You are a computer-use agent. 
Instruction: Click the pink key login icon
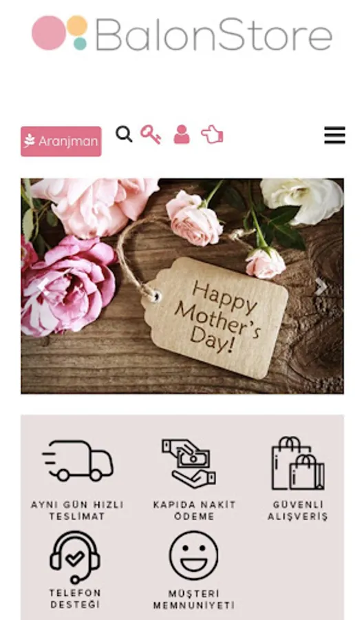pos(151,134)
